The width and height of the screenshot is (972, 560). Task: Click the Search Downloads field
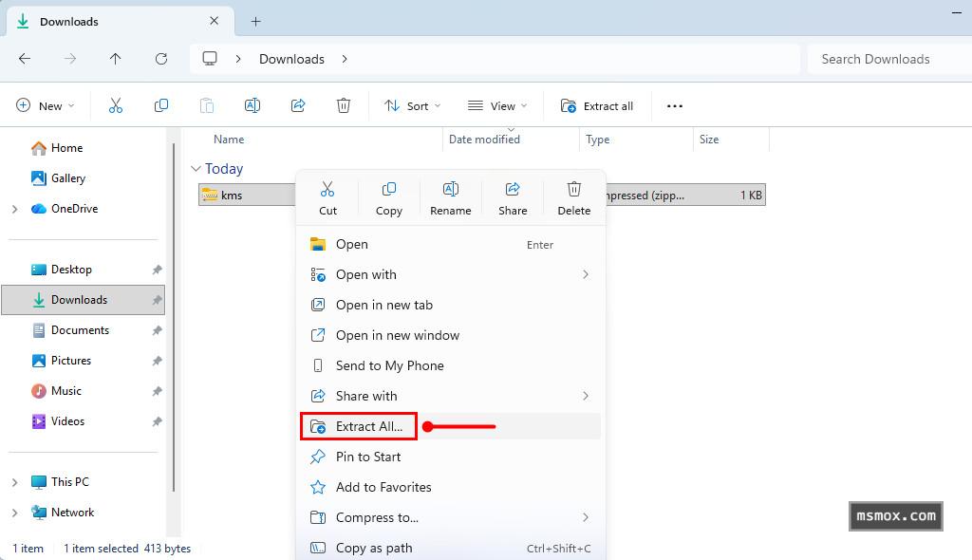(888, 59)
